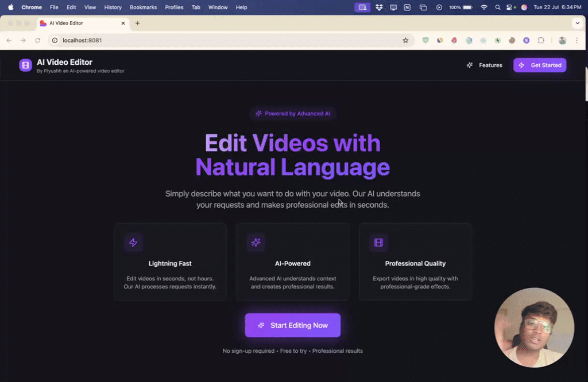This screenshot has height=382, width=588.
Task: Click the Professional Quality film icon
Action: pyautogui.click(x=378, y=243)
